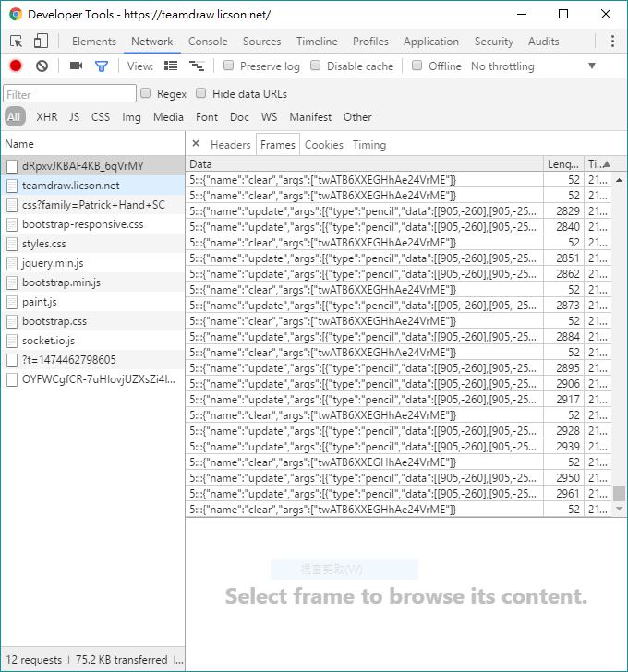
Task: Click frames list scrollbar thumb
Action: (619, 493)
